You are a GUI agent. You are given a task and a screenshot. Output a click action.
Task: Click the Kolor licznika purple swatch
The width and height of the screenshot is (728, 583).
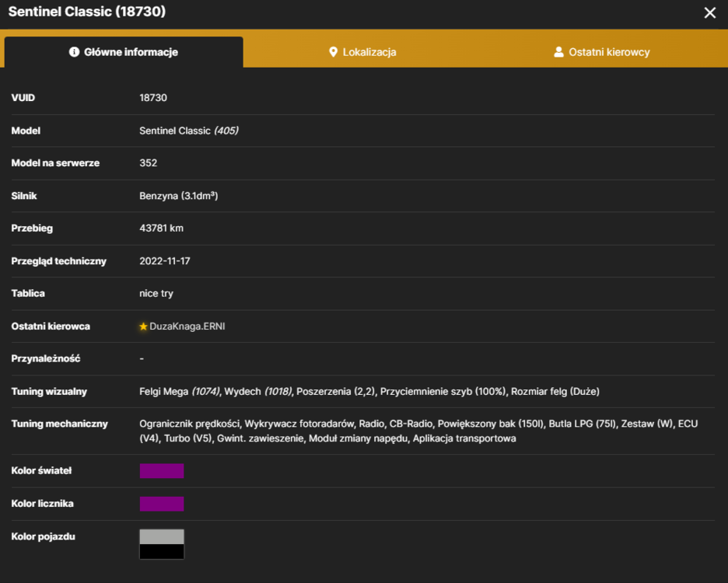click(162, 504)
